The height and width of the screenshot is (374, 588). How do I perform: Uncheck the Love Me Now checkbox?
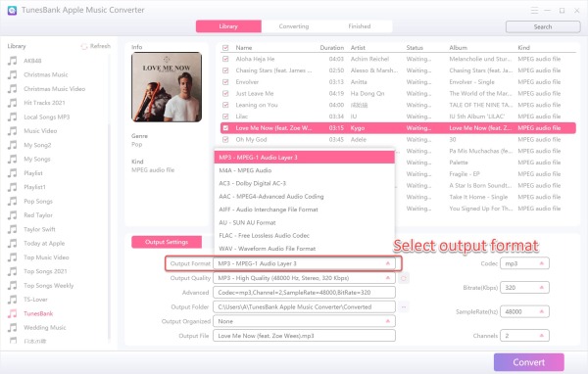coord(225,128)
